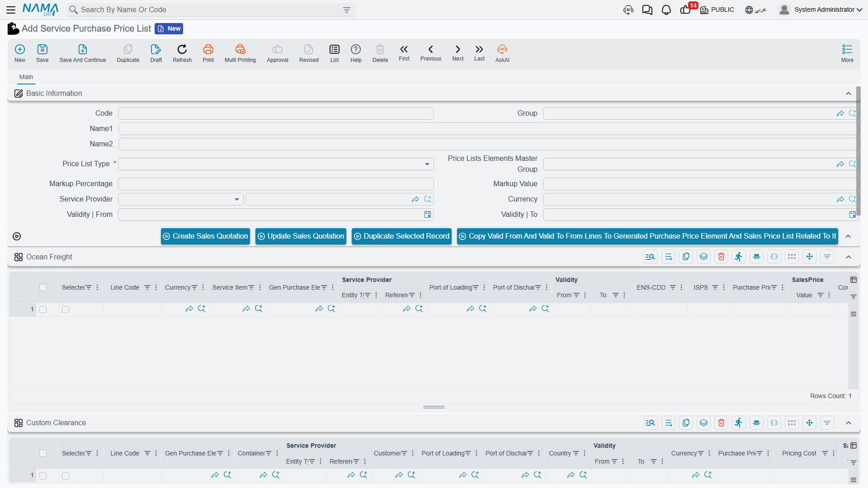Screen dimensions: 868x488
Task: Open Ocean Freight Currency column filter
Action: (x=194, y=287)
